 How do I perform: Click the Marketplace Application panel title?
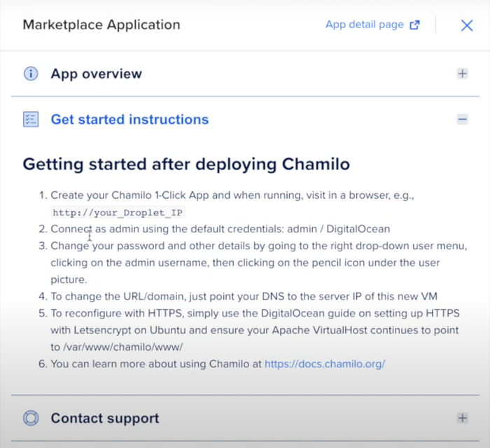(101, 25)
